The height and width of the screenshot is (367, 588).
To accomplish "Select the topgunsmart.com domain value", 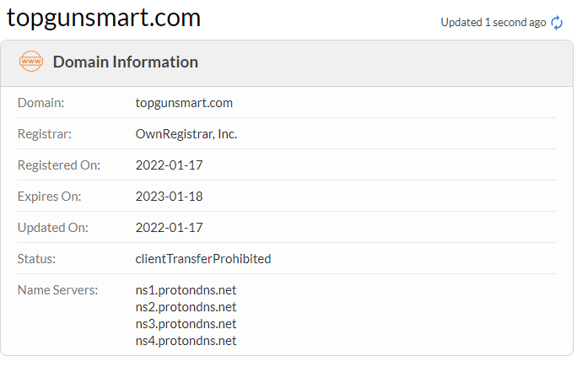I will (184, 103).
